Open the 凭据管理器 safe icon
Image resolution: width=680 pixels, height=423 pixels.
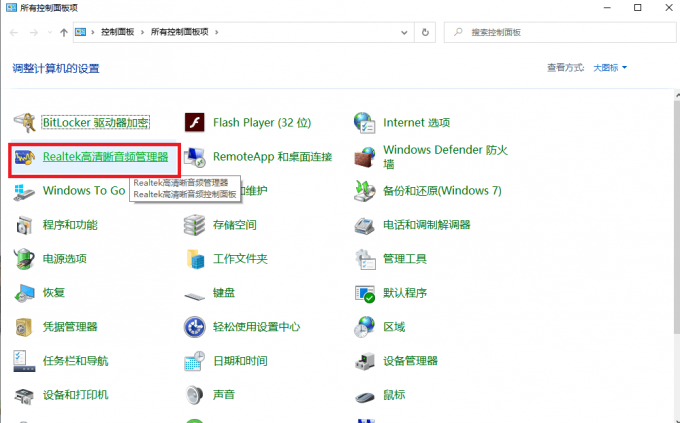click(24, 327)
